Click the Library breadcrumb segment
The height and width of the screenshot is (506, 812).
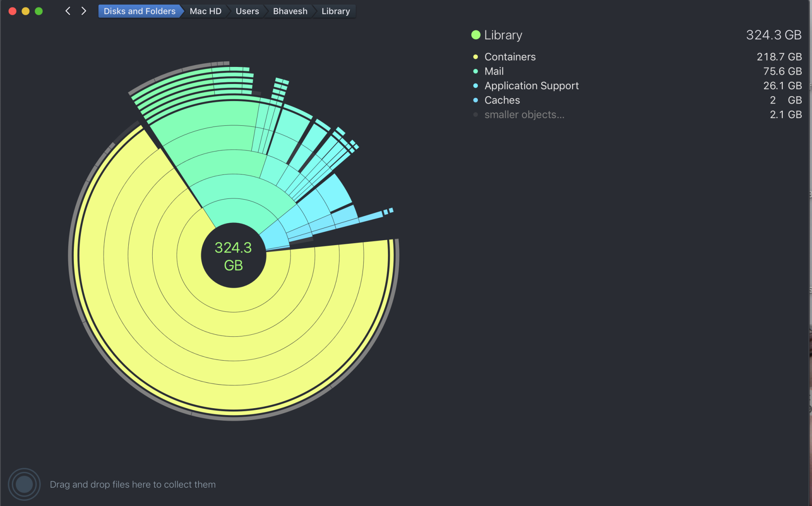(335, 11)
